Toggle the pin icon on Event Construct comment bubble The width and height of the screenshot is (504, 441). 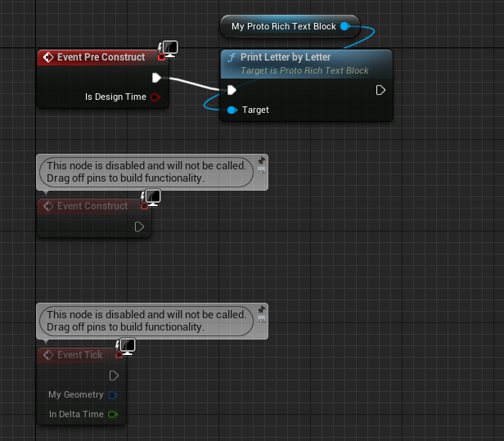pyautogui.click(x=261, y=160)
